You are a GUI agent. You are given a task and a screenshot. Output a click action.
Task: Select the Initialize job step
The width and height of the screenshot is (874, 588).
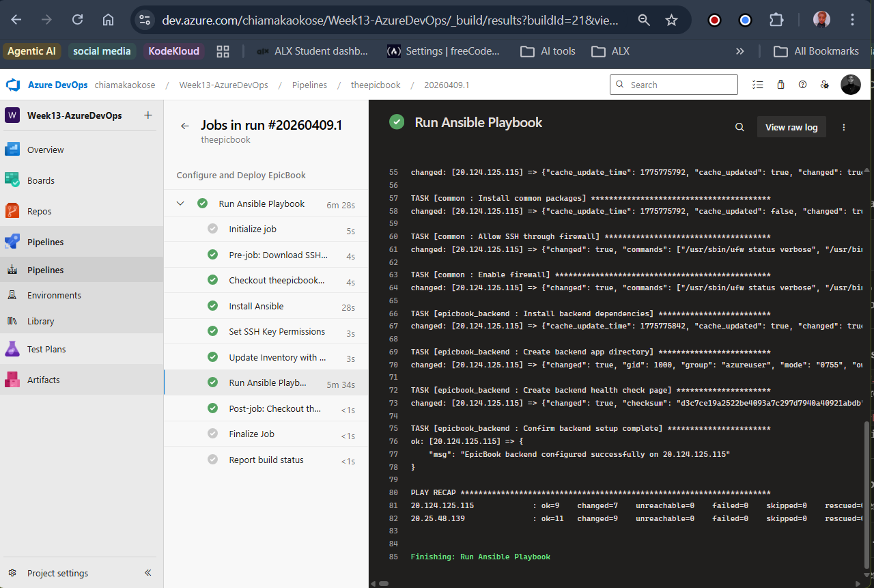[x=266, y=229]
